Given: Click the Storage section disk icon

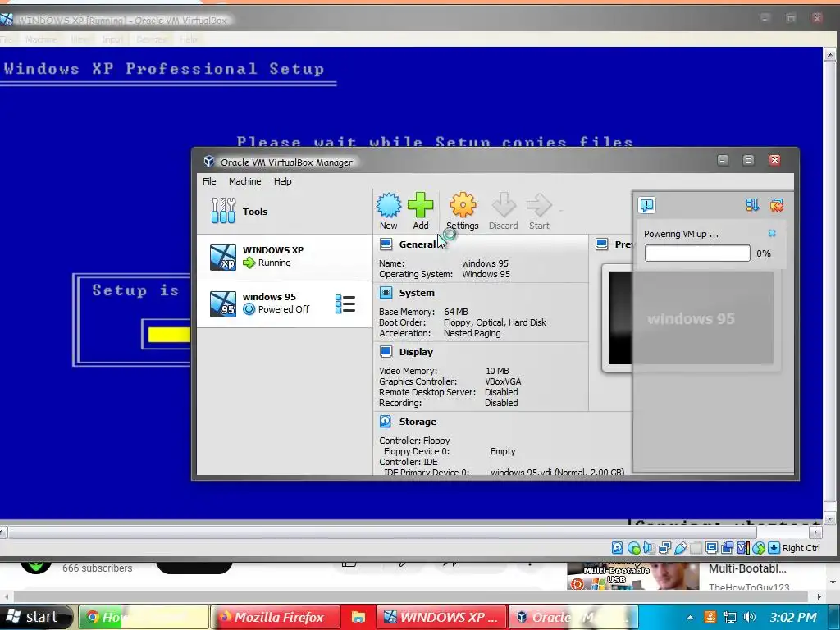Looking at the screenshot, I should [386, 421].
